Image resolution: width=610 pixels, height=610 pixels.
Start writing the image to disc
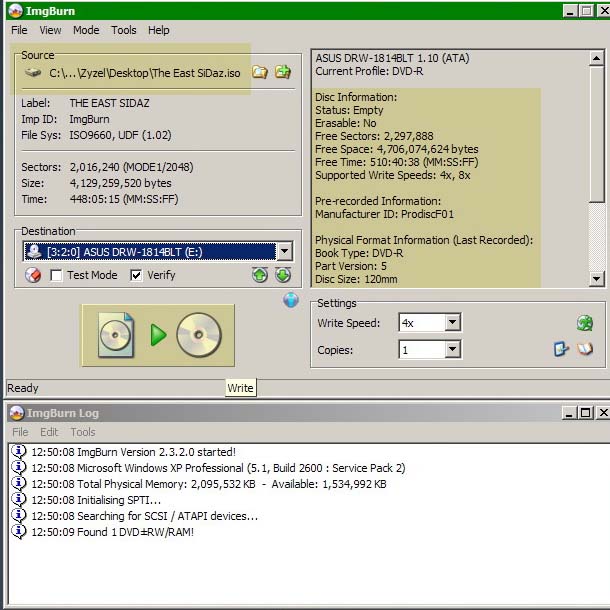(x=158, y=335)
